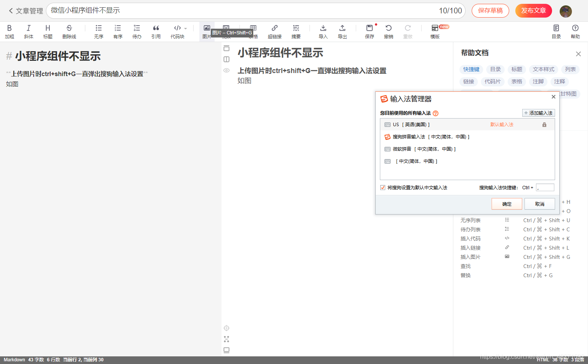Select the 链接 help tab
The height and width of the screenshot is (364, 588).
click(469, 81)
